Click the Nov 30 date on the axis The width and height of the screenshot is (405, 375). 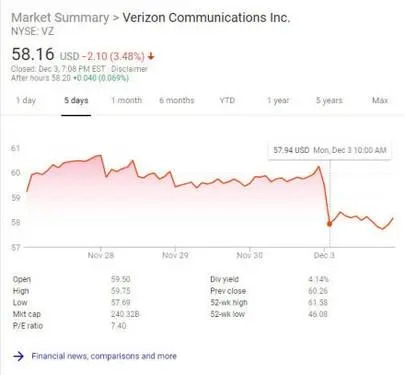(249, 255)
